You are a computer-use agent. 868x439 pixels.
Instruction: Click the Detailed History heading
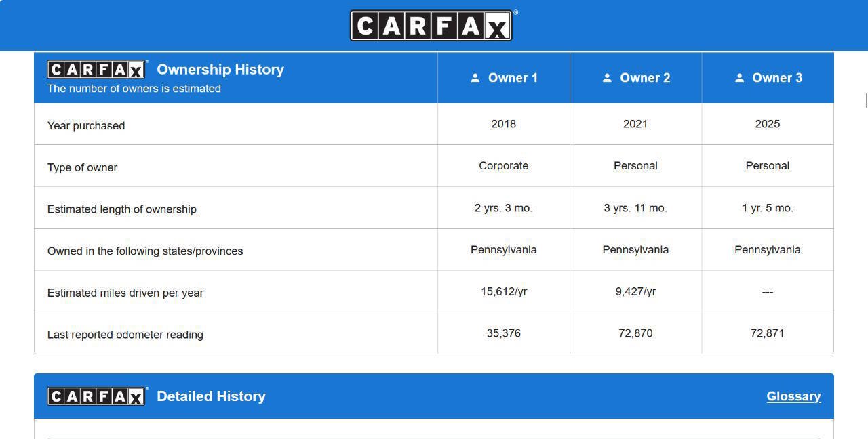coord(211,396)
